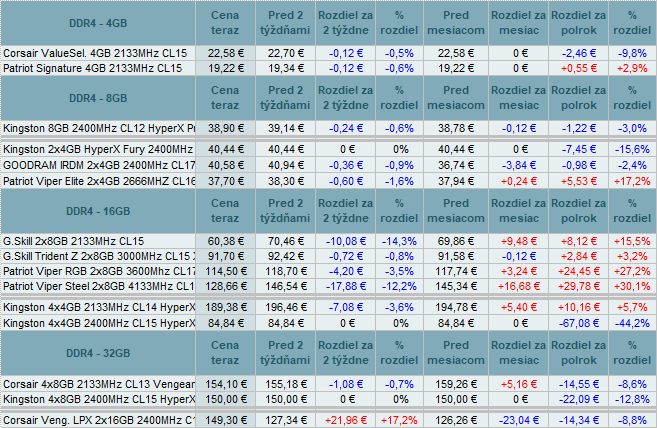Screen dimensions: 657x428
Task: Click Kingston 2x4GB HyperX Fury 2400MHz name
Action: click(98, 150)
